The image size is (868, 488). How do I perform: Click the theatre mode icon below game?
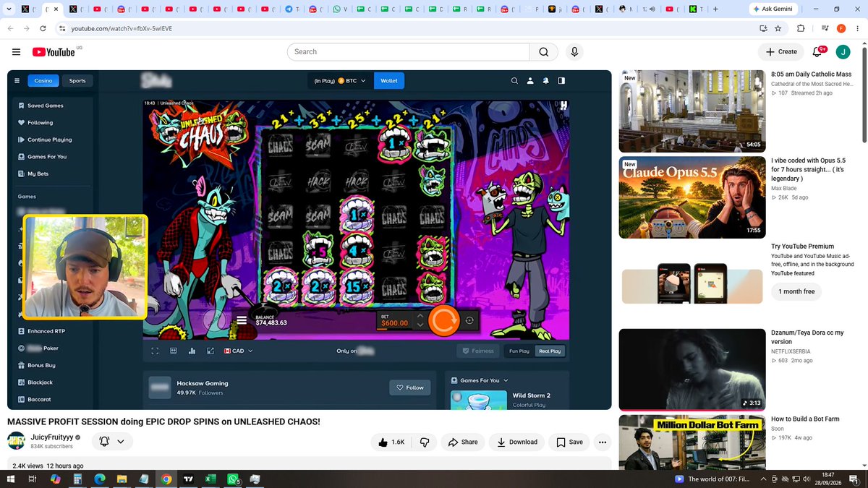point(174,351)
